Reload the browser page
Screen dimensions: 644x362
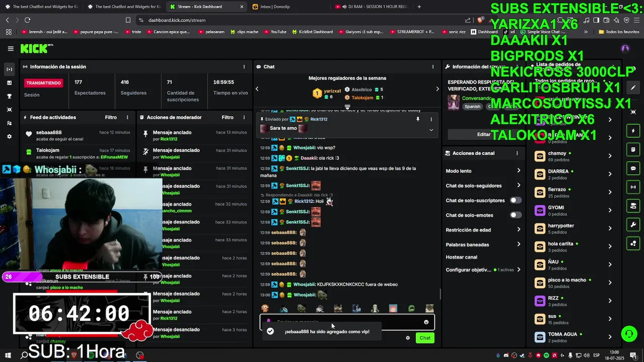coord(27,20)
